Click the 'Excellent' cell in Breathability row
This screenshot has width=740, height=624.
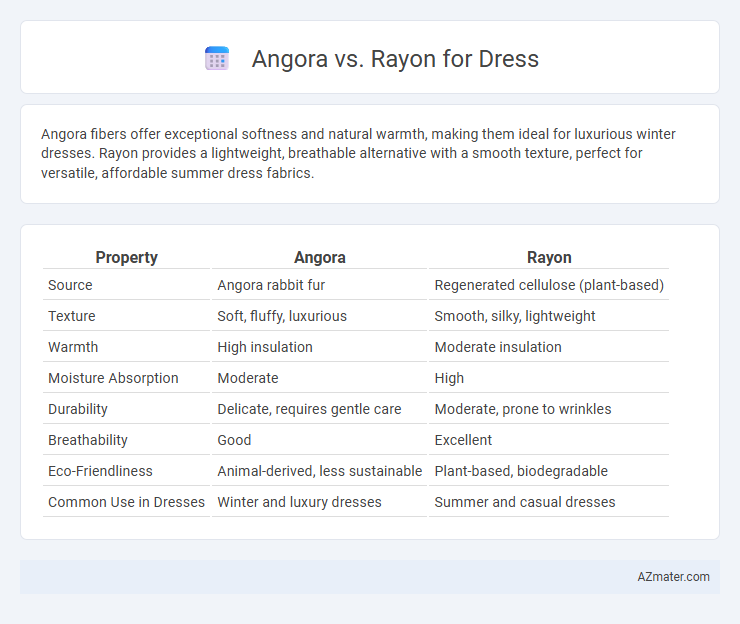pos(463,440)
